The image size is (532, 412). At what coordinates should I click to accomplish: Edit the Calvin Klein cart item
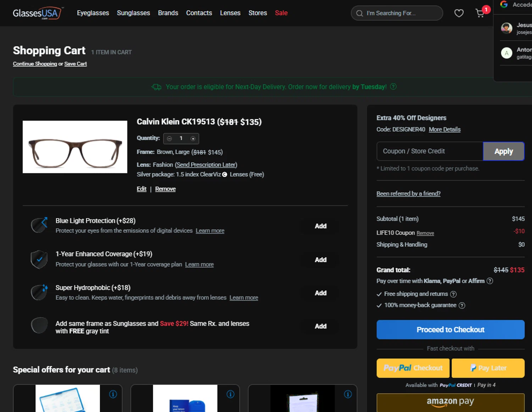click(142, 189)
